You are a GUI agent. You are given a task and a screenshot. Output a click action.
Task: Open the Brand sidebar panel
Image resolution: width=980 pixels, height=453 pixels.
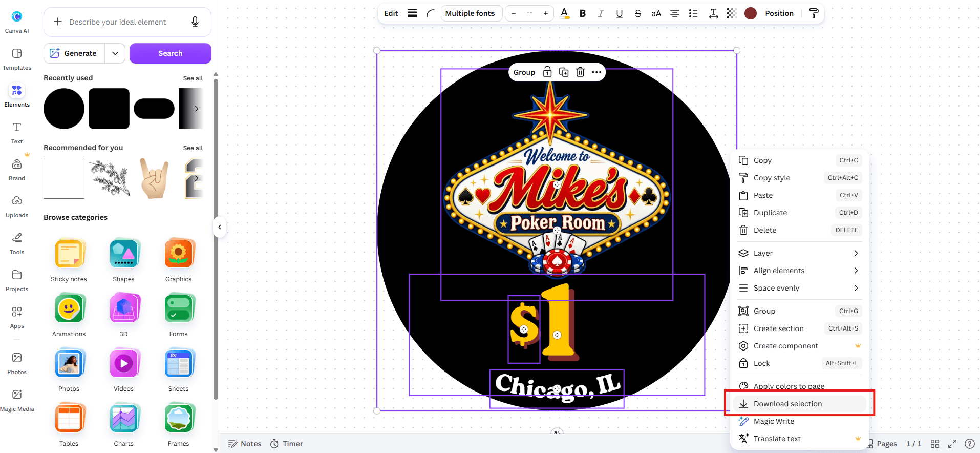[x=17, y=170]
